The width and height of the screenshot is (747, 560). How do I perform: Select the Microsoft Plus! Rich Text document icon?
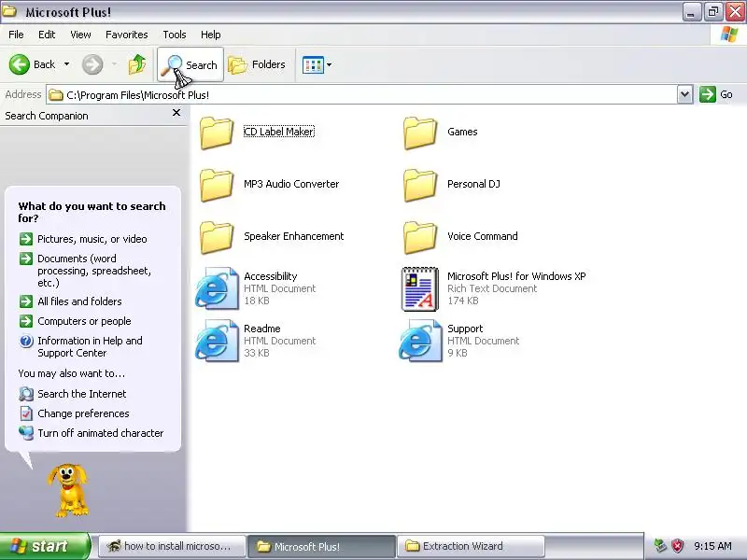(x=420, y=289)
